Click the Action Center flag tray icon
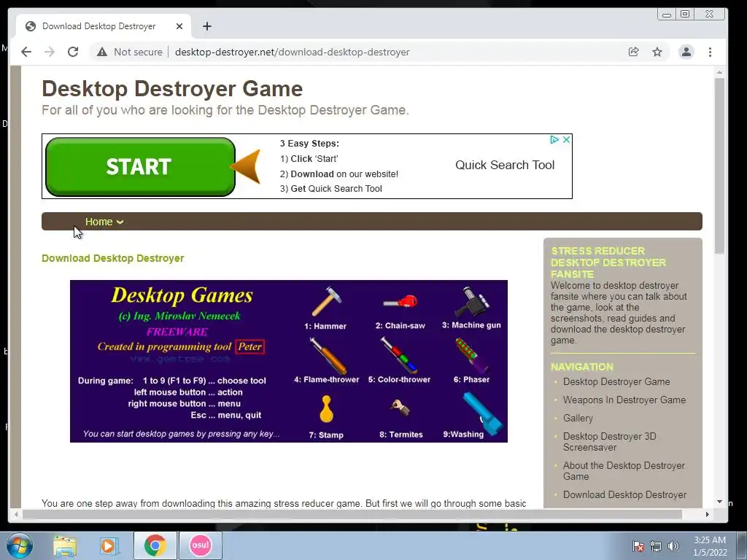This screenshot has width=747, height=560. click(x=638, y=546)
